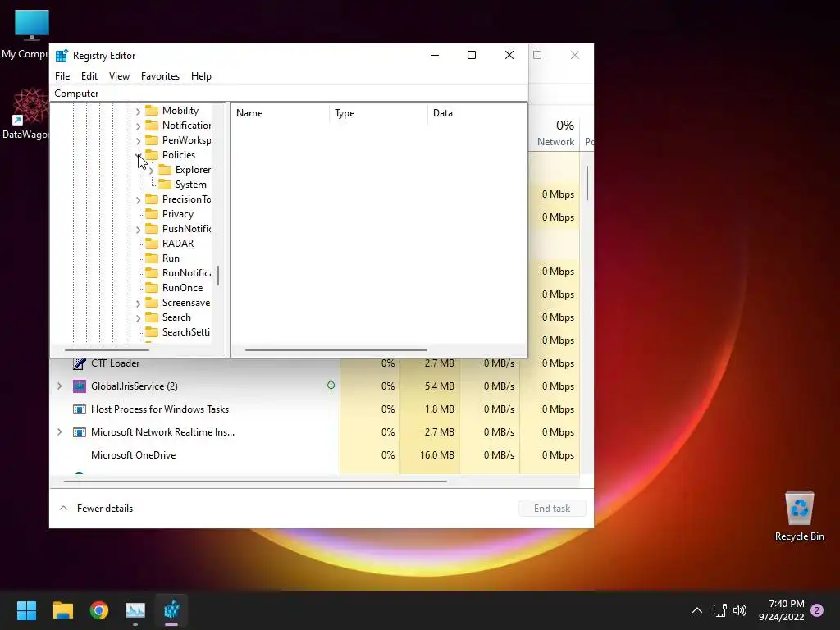The height and width of the screenshot is (630, 840).
Task: Click Microsoft Network Realtime process icon
Action: (80, 432)
